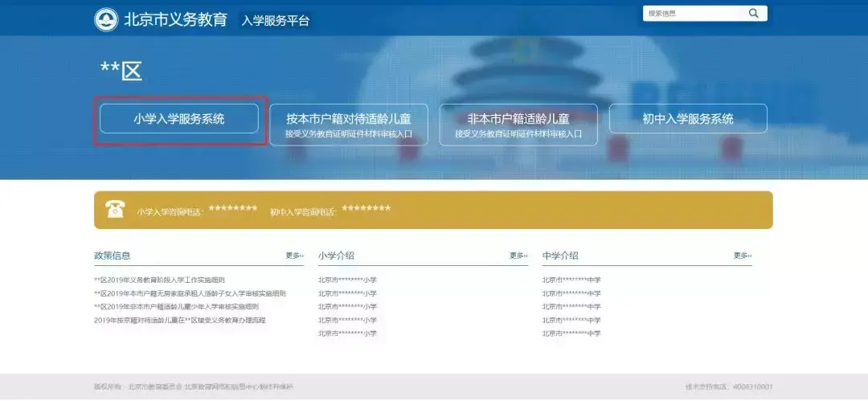Screen dimensions: 868x401
Task: Open 按京籍对待适龄儿童 办理流程 link
Action: click(x=180, y=320)
